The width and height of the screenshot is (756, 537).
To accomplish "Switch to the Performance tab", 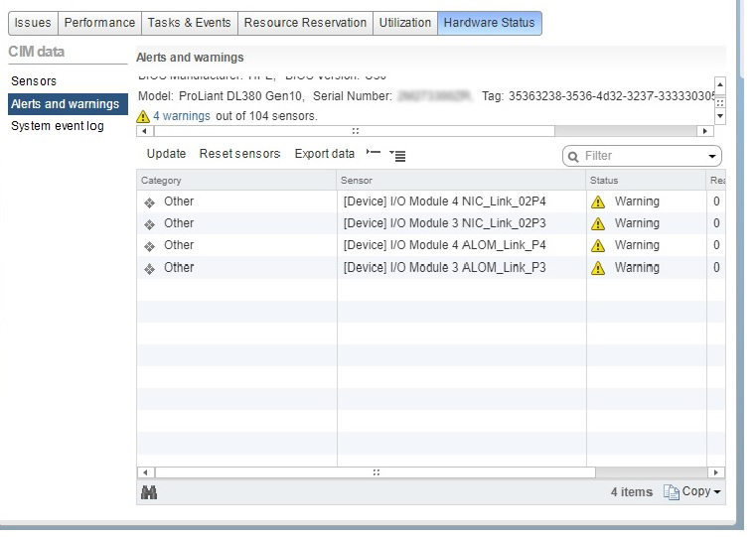I will [x=99, y=23].
